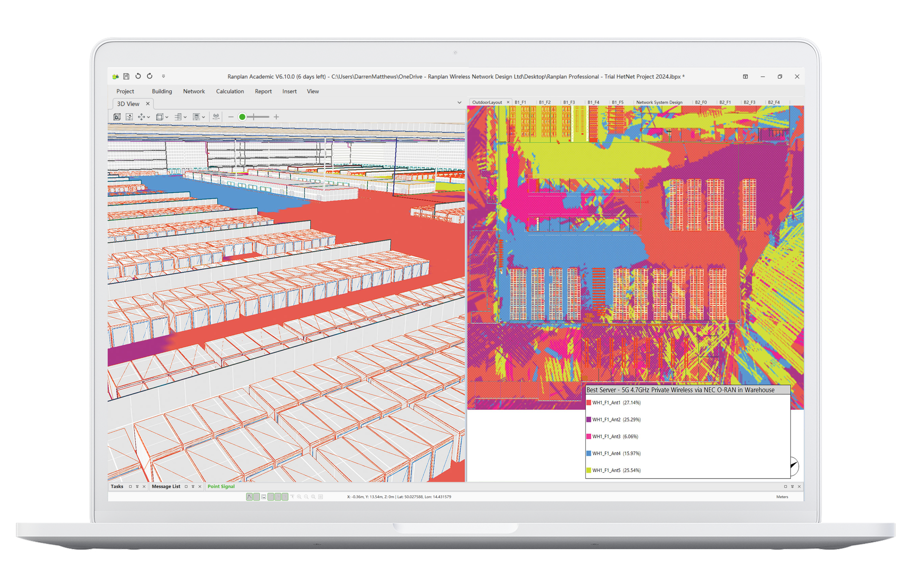Open the View menu
Image resolution: width=911 pixels, height=588 pixels.
(x=313, y=91)
